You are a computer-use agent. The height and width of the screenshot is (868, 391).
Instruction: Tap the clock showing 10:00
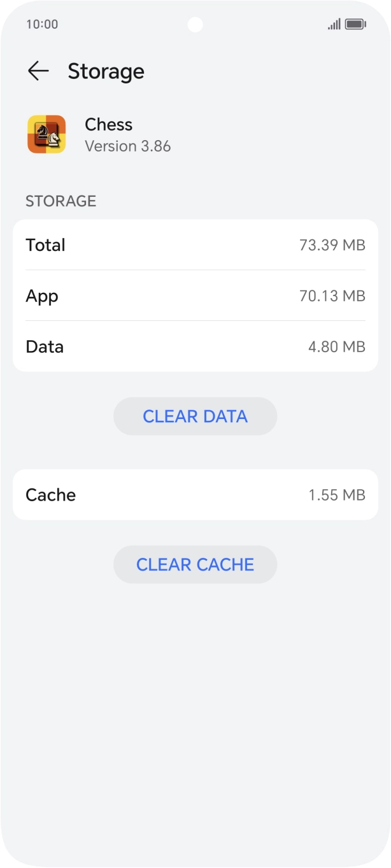pos(42,24)
